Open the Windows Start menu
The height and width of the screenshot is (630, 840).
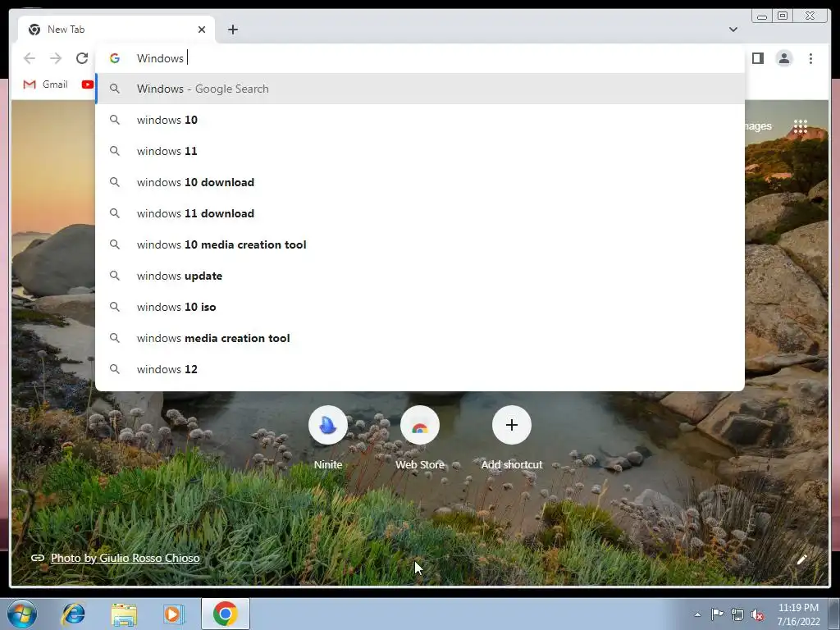tap(22, 614)
